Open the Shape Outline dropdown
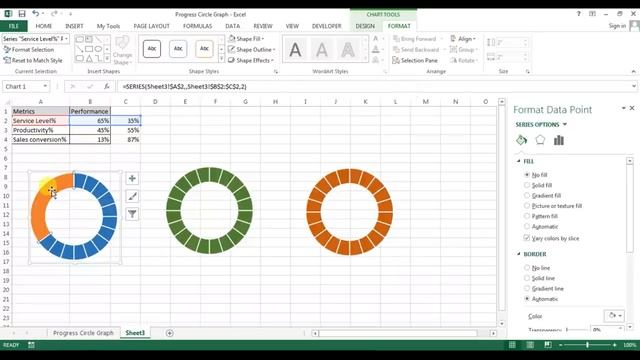This screenshot has height=360, width=640. (251, 49)
